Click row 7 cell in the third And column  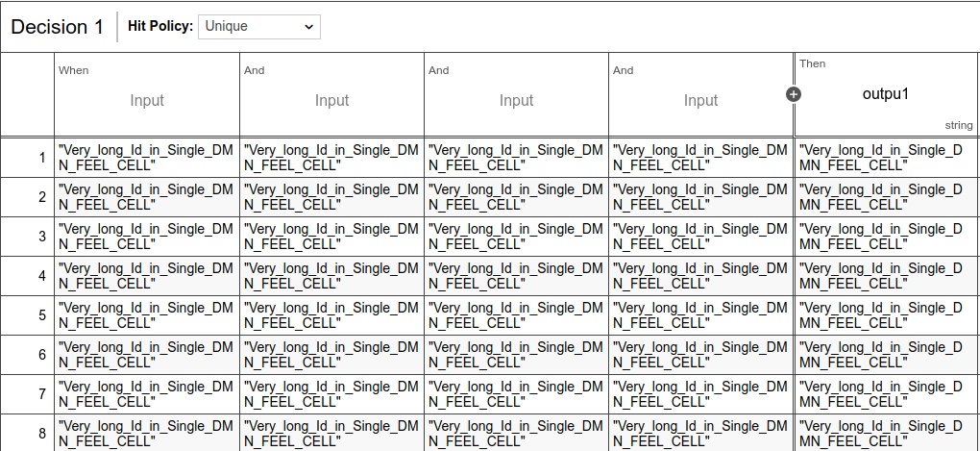700,394
